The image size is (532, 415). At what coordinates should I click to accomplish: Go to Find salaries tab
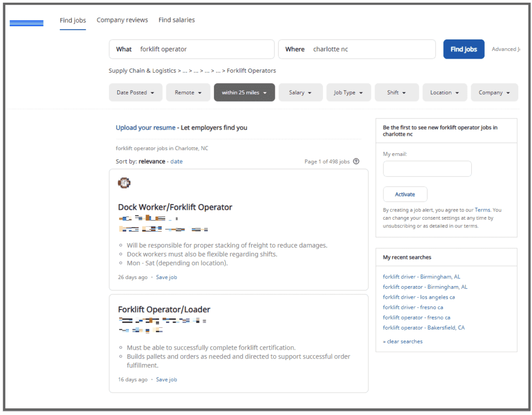[177, 20]
